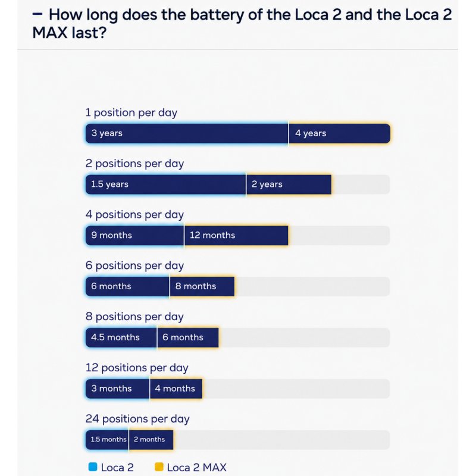Click the FAQ question heading text
This screenshot has width=476, height=476.
pyautogui.click(x=242, y=23)
